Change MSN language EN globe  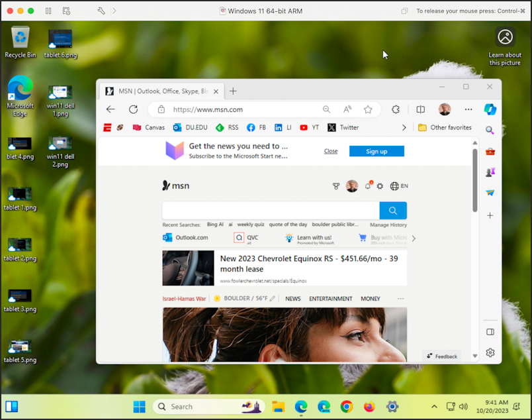tap(399, 186)
